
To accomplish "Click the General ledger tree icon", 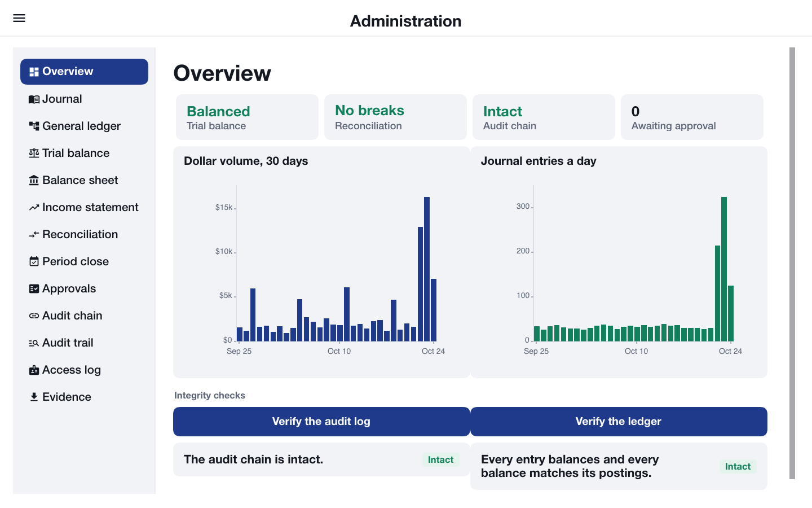I will (x=34, y=126).
